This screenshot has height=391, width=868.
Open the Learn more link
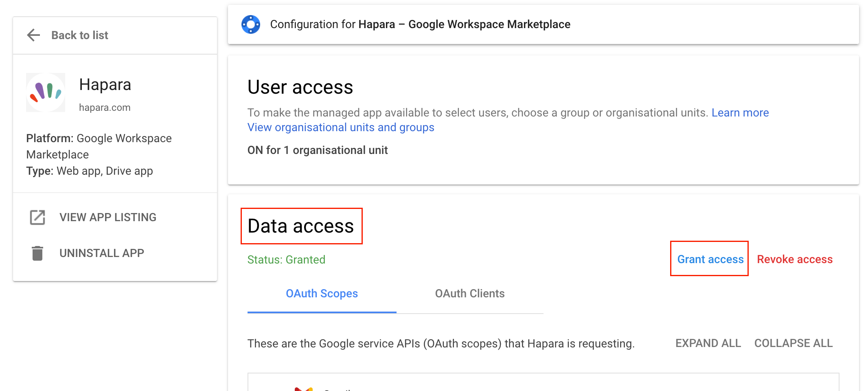click(740, 113)
